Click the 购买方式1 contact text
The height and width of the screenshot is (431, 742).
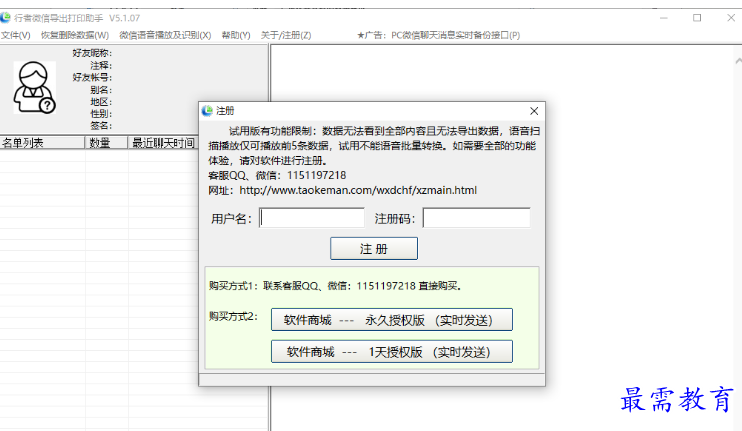335,286
